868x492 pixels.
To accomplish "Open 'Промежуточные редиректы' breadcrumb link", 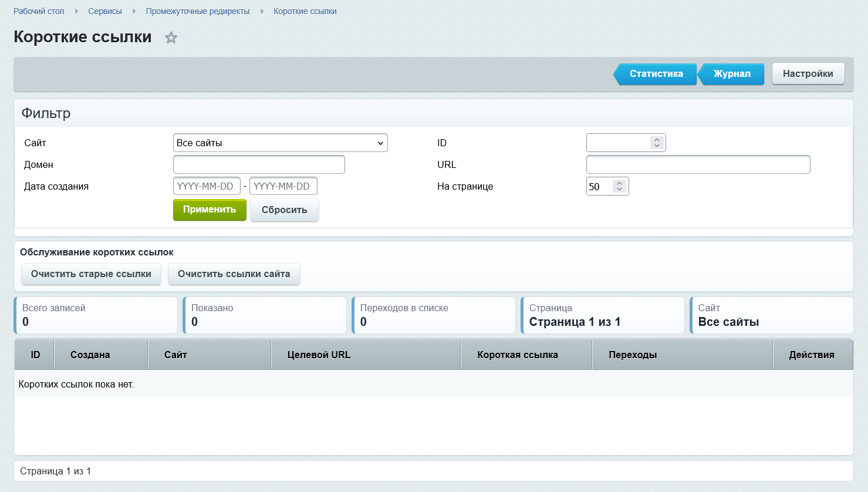I will (198, 11).
